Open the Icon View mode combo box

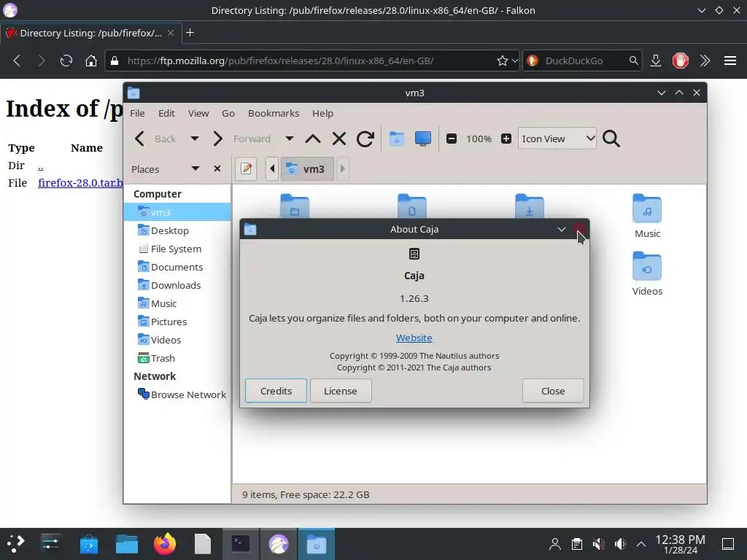pos(557,139)
